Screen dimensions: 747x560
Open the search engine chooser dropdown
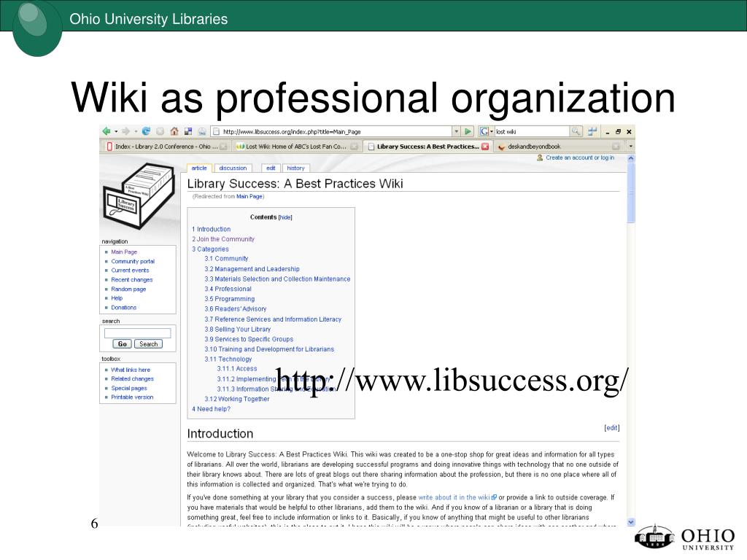[492, 131]
